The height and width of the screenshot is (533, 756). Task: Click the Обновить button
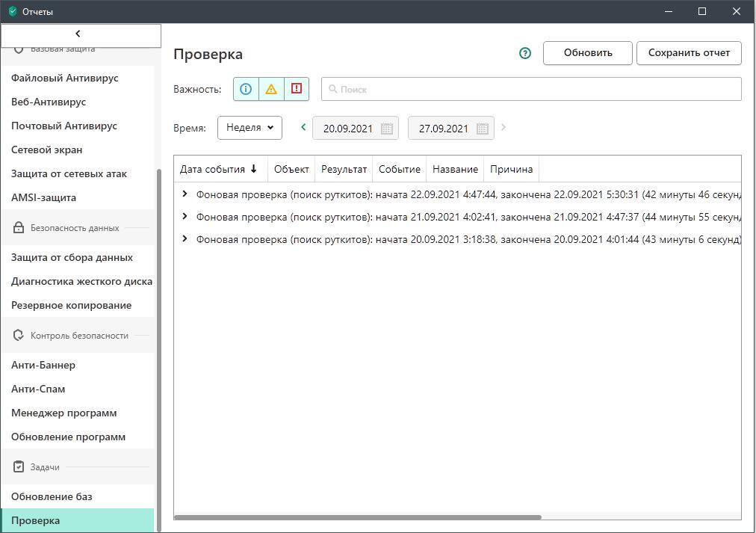[587, 53]
